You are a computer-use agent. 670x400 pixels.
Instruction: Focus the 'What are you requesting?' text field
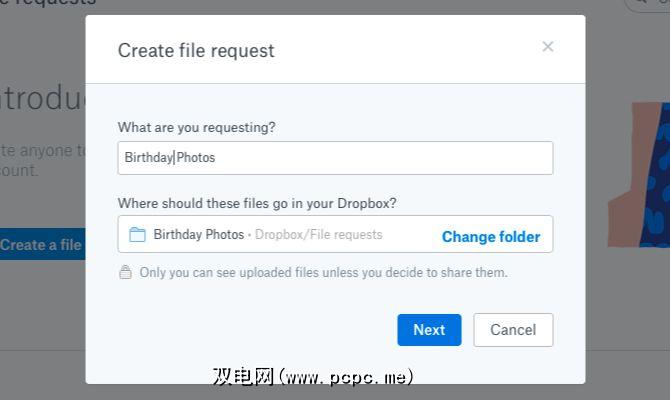click(335, 158)
